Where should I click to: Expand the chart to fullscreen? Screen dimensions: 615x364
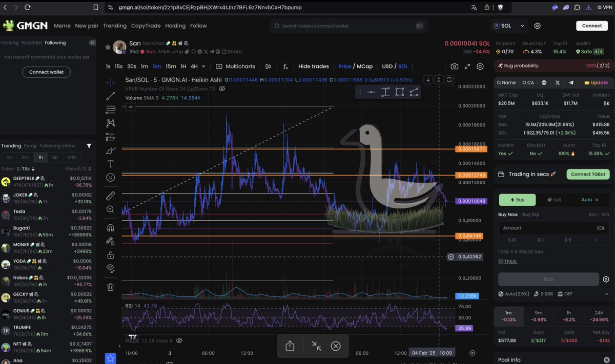(467, 67)
